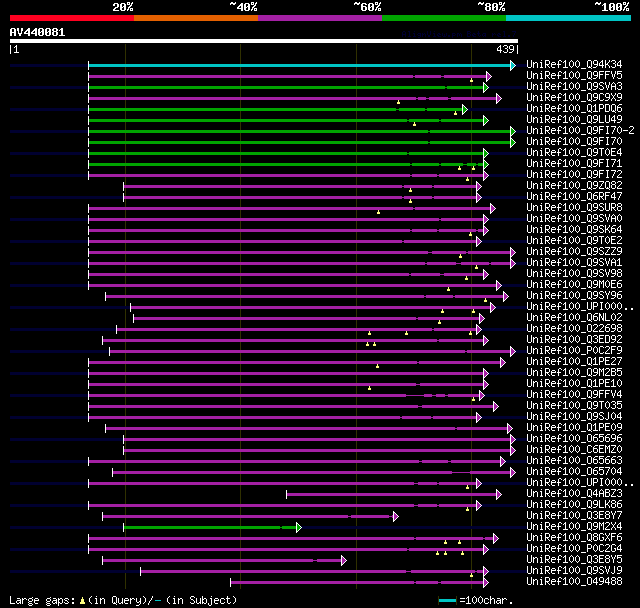Image resolution: width=640 pixels, height=608 pixels.
Task: Select the UniRef100_C6EMZ0 label
Action: (x=574, y=450)
